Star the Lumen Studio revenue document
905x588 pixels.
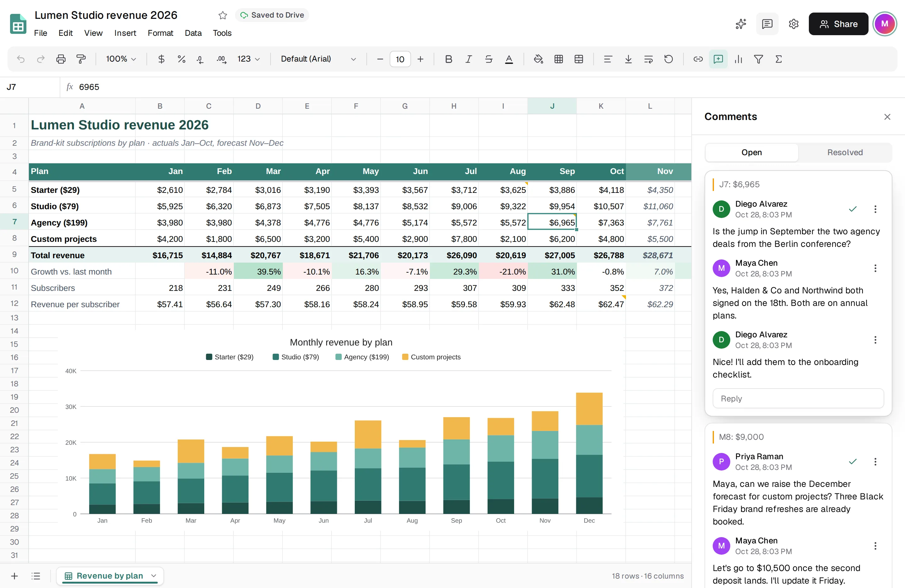tap(223, 15)
